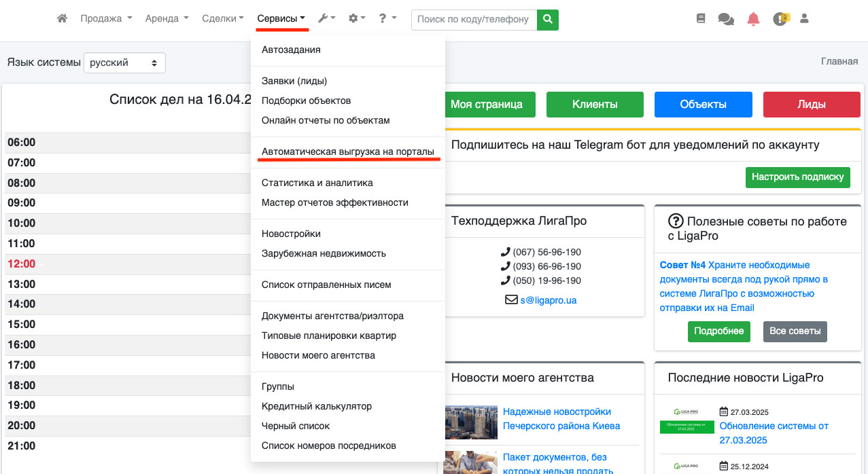The width and height of the screenshot is (868, 474).
Task: Expand the wrench tools dropdown
Action: point(326,19)
